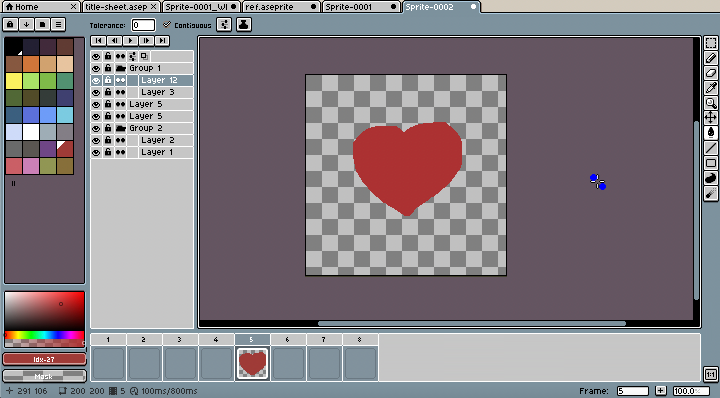Click the Mask background color button
Viewport: 720px width, 398px height.
coord(44,376)
